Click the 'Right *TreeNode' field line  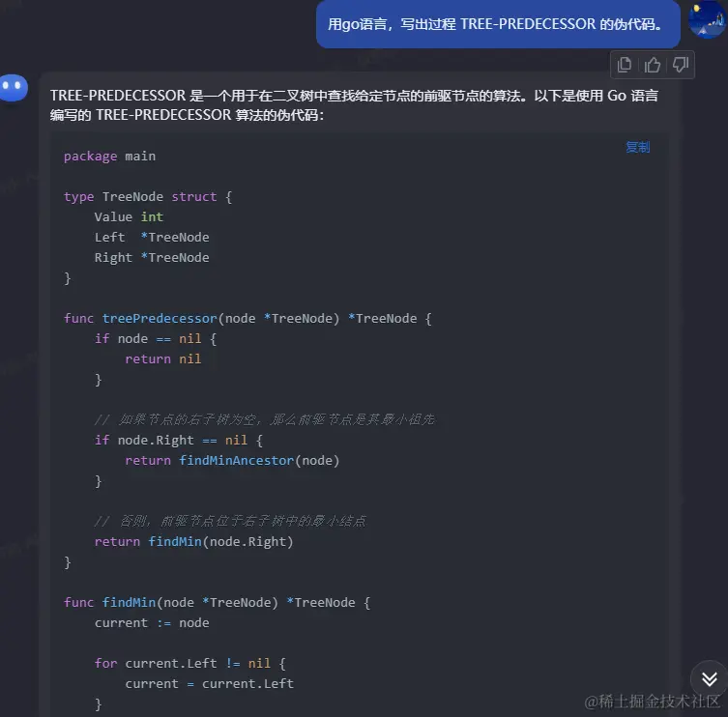pyautogui.click(x=152, y=258)
